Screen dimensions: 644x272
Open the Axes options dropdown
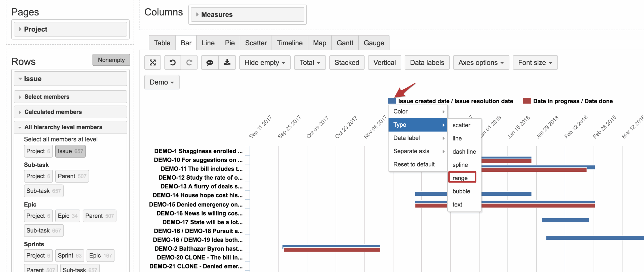481,62
